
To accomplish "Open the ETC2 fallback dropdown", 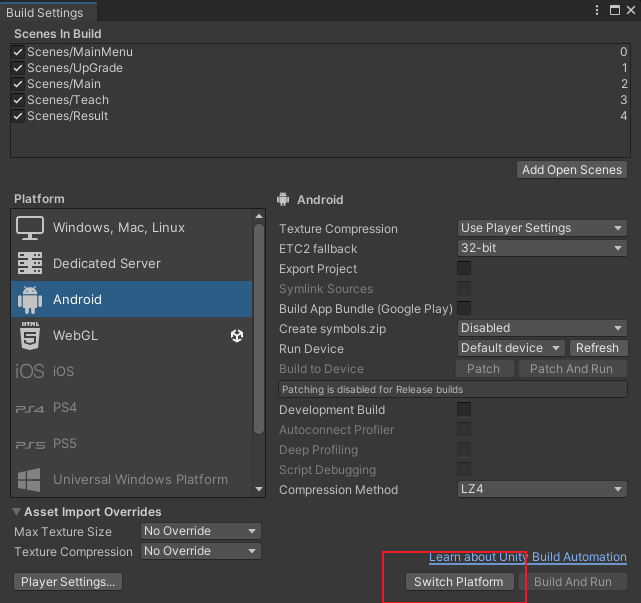I will pyautogui.click(x=542, y=248).
